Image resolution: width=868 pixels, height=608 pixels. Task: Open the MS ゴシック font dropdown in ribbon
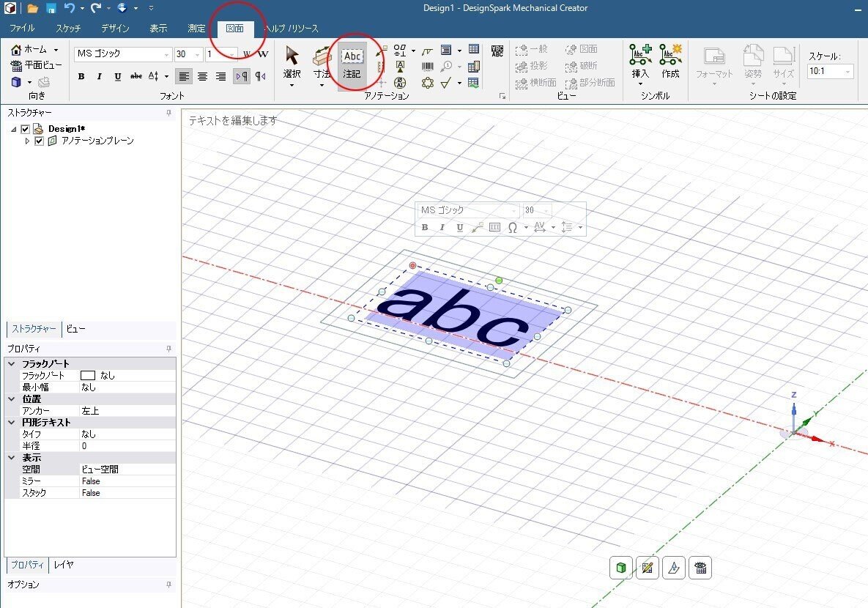pyautogui.click(x=166, y=54)
